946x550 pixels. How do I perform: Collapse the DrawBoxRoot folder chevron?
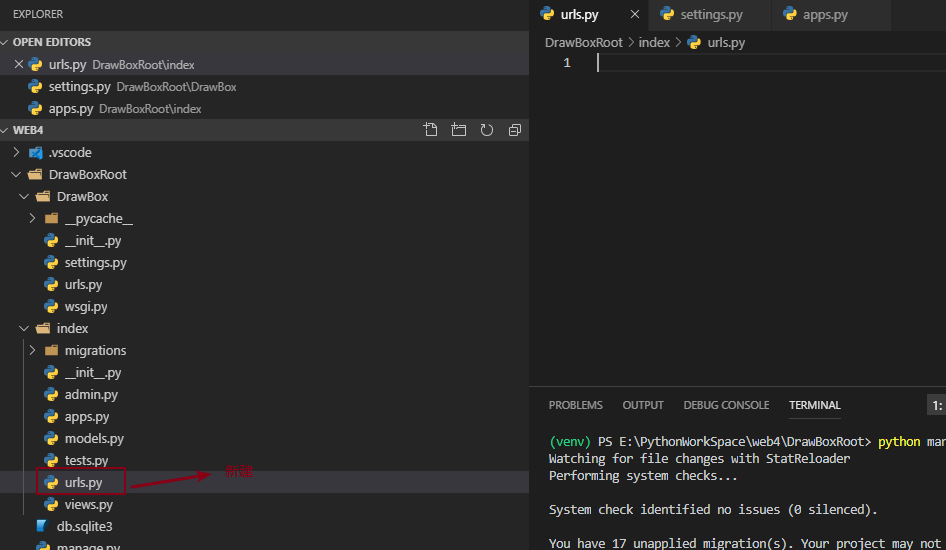click(16, 174)
